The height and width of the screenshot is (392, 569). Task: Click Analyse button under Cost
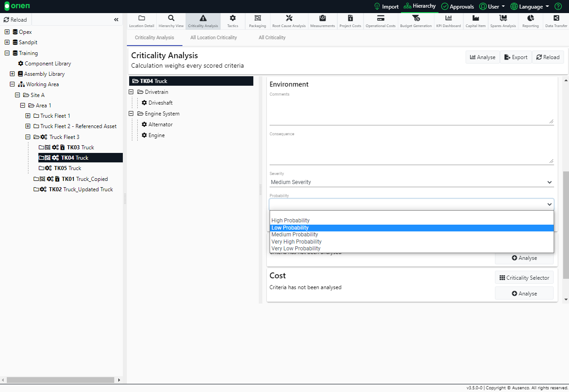(x=524, y=293)
